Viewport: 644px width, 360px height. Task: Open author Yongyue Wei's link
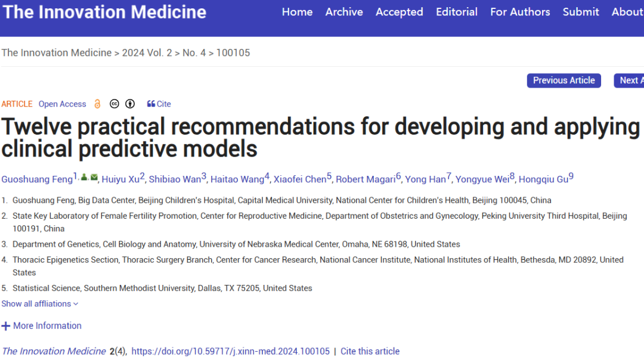[x=482, y=179]
